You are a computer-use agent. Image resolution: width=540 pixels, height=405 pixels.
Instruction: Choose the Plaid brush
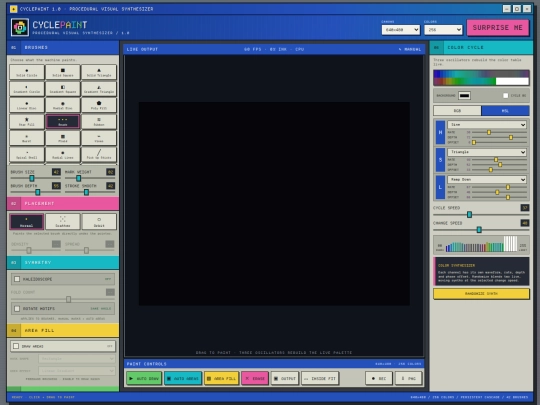click(63, 138)
